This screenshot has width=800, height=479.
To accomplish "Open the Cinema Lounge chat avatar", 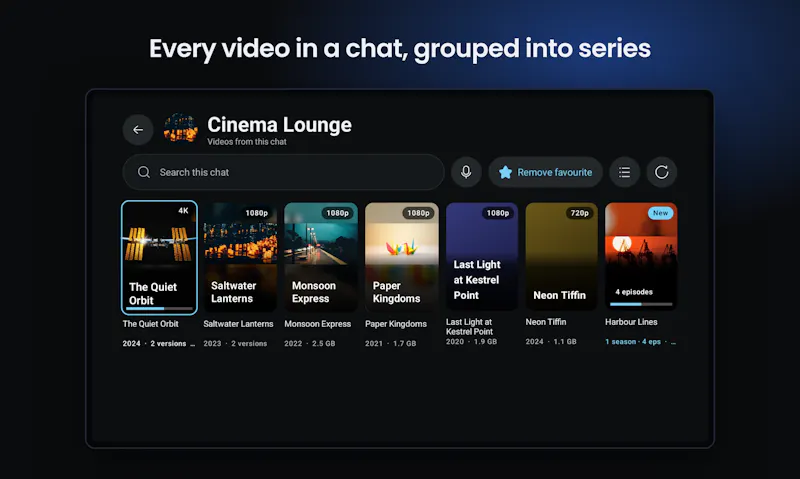I will point(181,128).
